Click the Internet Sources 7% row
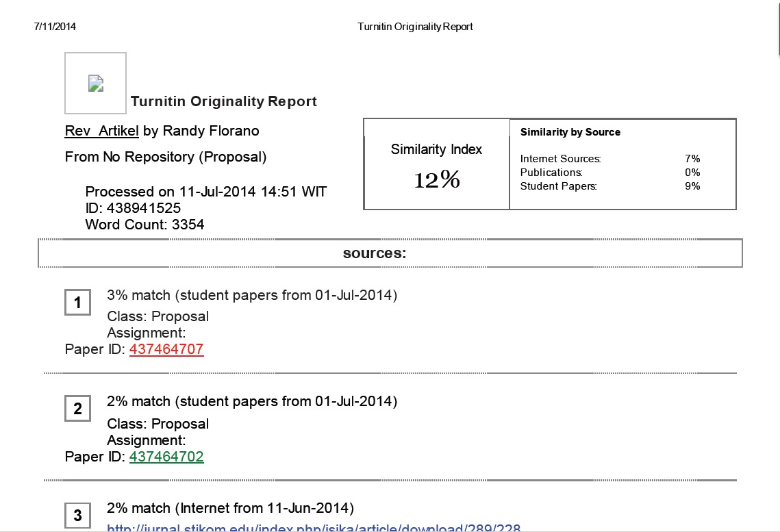 (609, 159)
